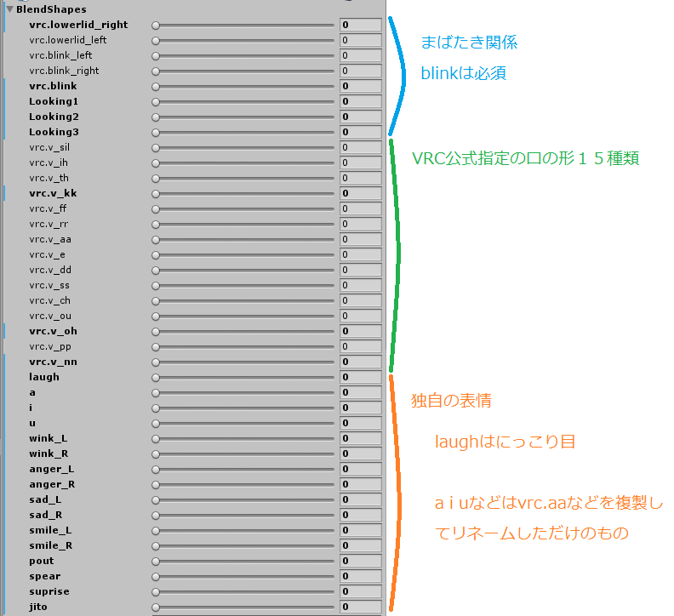
Task: Click the vrc.v_e value field
Action: pyautogui.click(x=360, y=255)
